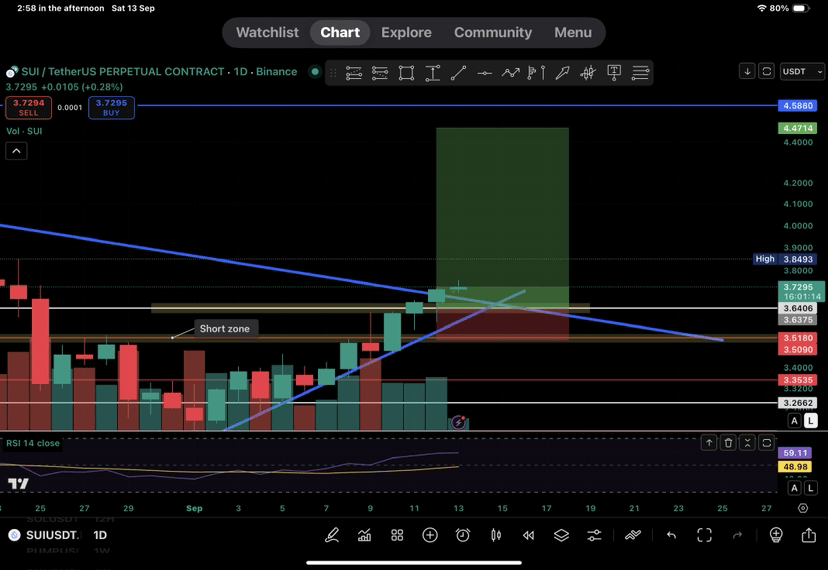The image size is (828, 570).
Task: Select the anchored Text note tool
Action: click(x=614, y=73)
